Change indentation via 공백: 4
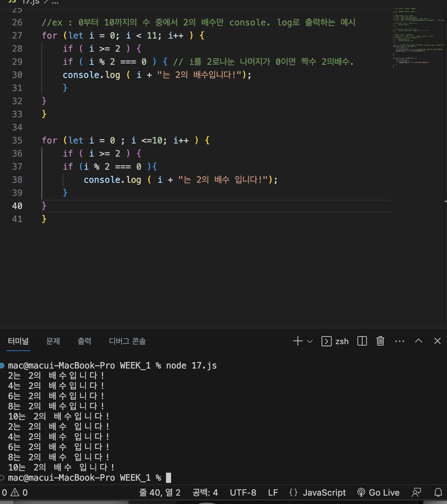The image size is (447, 504). (205, 493)
